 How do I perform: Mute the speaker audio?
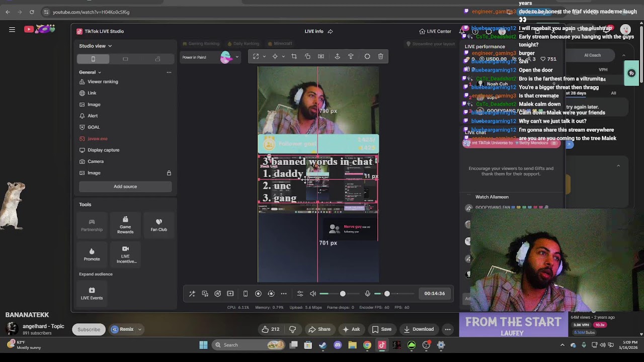(x=313, y=294)
